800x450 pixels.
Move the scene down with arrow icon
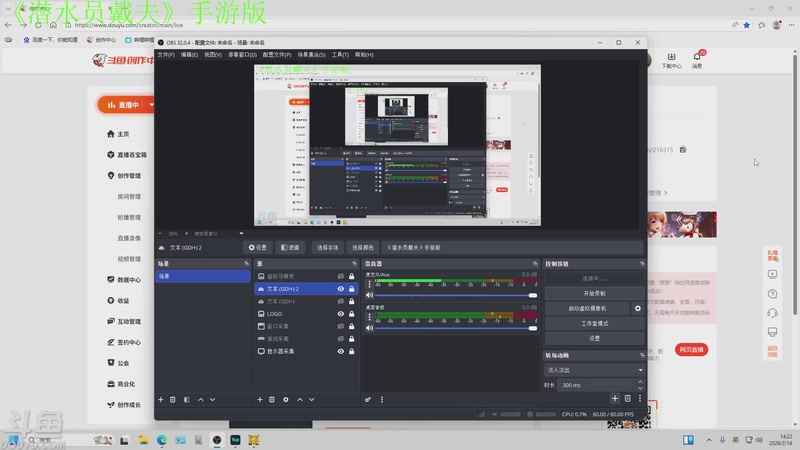(213, 399)
